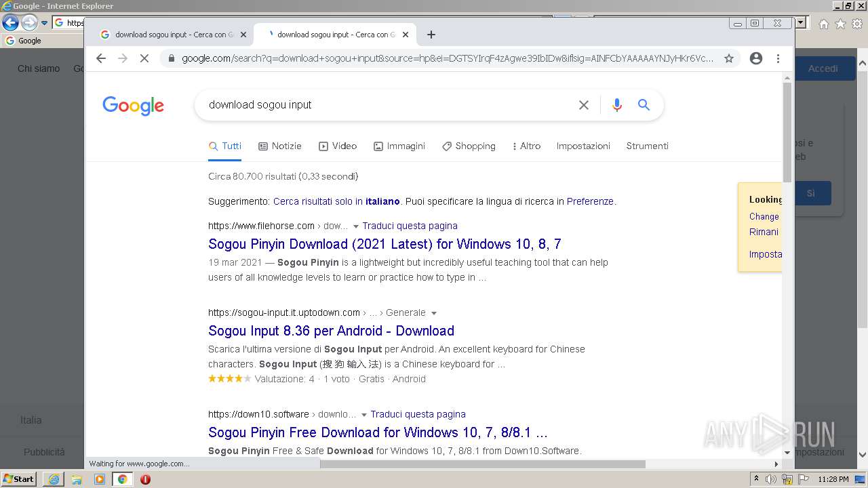Open 'Sogou Pinyin Download (2021 Latest)' result
Viewport: 868px width, 488px height.
coord(384,244)
